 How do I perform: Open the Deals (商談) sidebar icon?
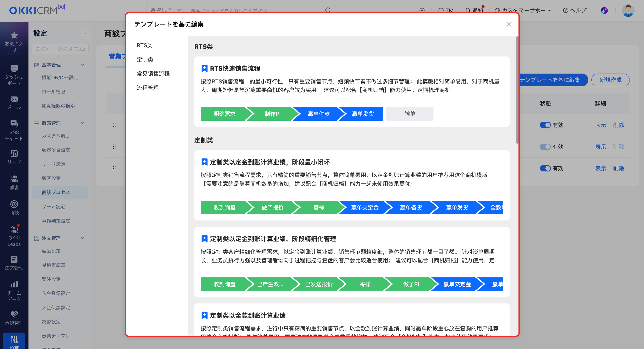coord(14,204)
